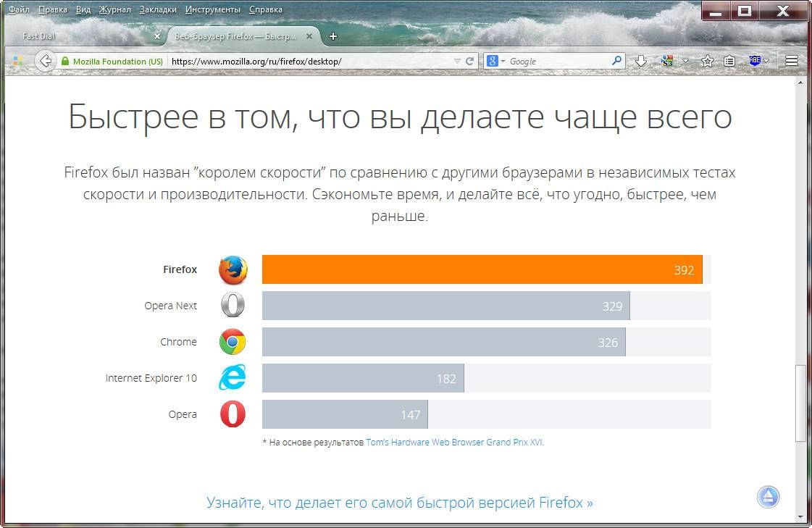Click the Firefox logo icon in chart
This screenshot has height=528, width=812.
click(233, 269)
